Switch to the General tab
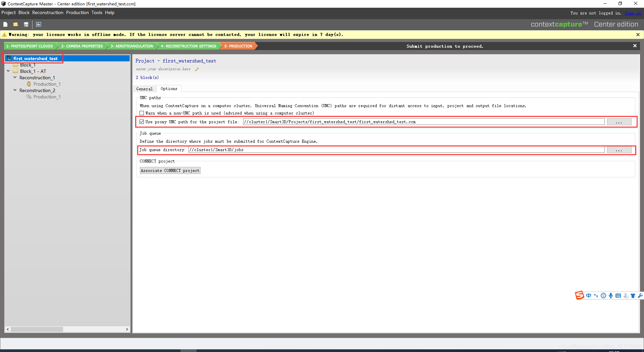The image size is (644, 352). [144, 89]
